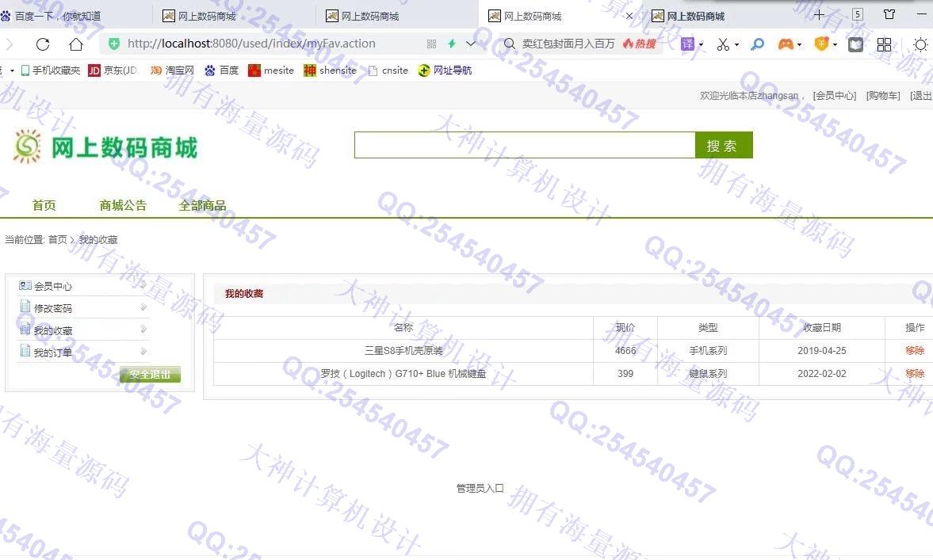Go to 首页 in navigation menu
Image resolution: width=933 pixels, height=560 pixels.
point(44,205)
